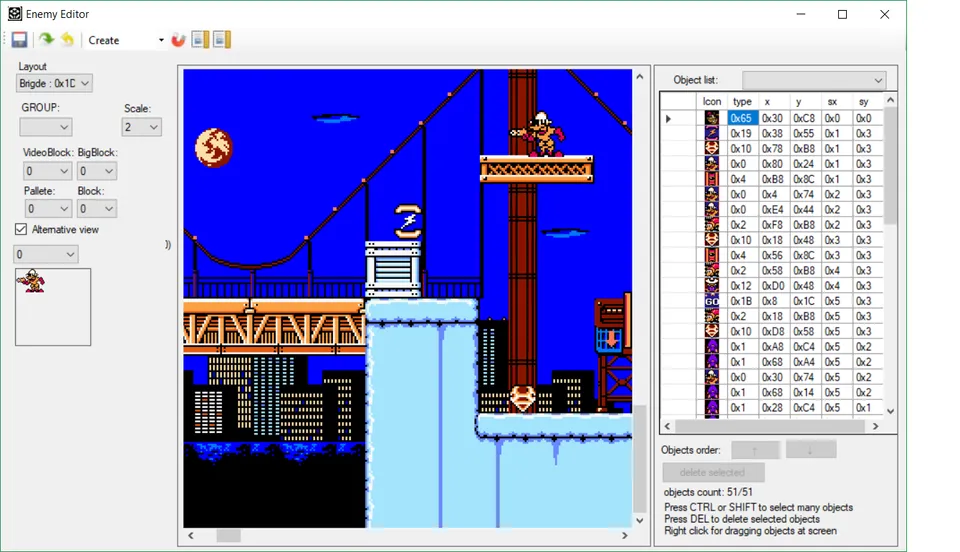Viewport: 960px width, 552px height.
Task: Click the icon in the 0x65 type row
Action: (x=711, y=118)
